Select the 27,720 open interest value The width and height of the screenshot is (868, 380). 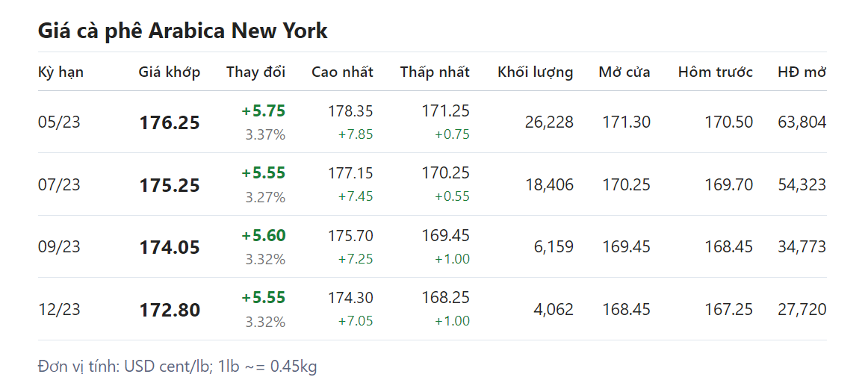coord(802,309)
